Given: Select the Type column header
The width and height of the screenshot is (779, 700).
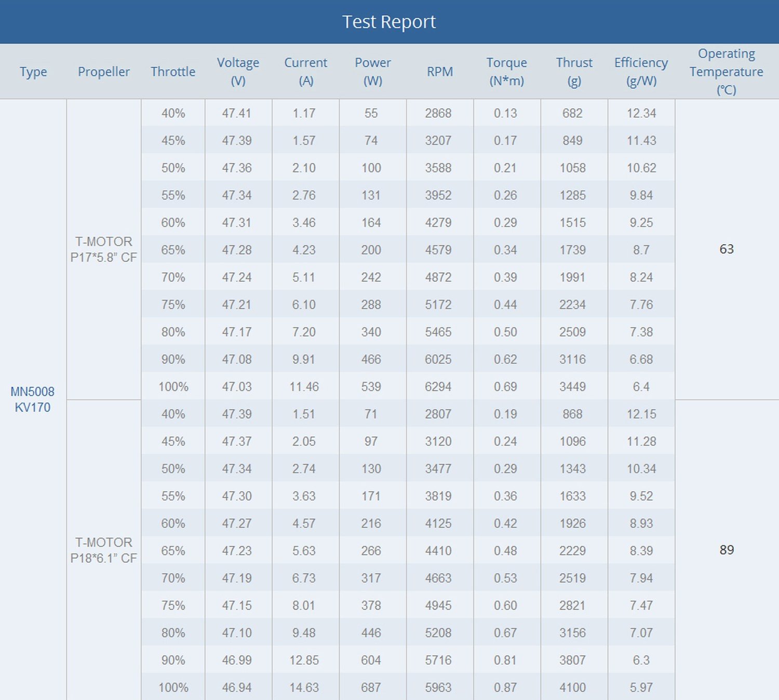Looking at the screenshot, I should click(33, 72).
